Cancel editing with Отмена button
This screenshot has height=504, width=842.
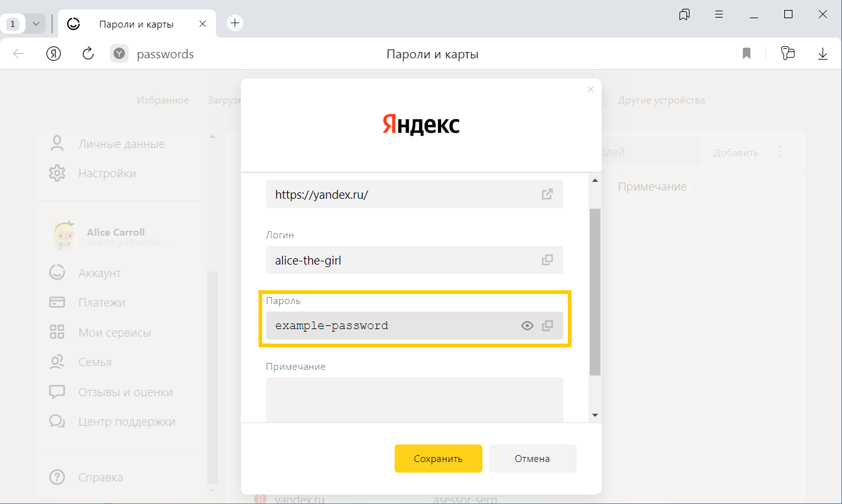(532, 458)
